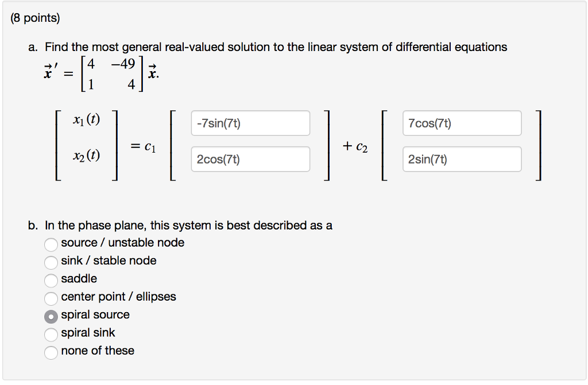Choose "center point / ellipses" option
The width and height of the screenshot is (588, 385).
[x=51, y=297]
